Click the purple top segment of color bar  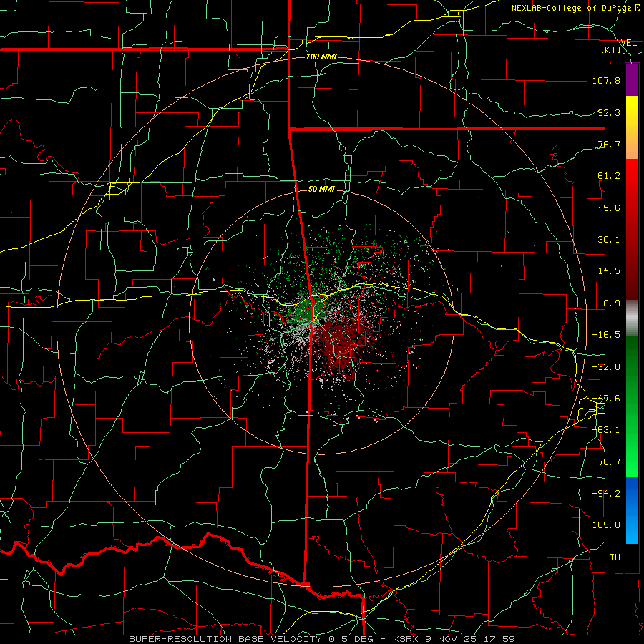pyautogui.click(x=632, y=79)
